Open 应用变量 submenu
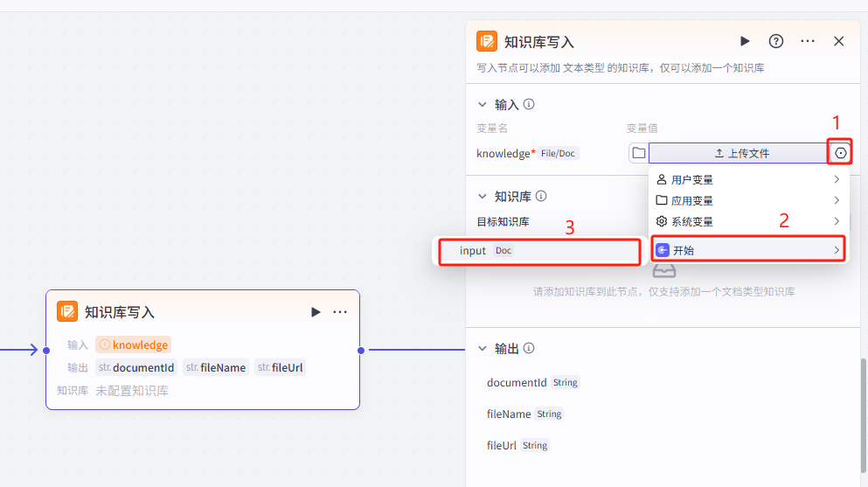The width and height of the screenshot is (868, 487). coord(748,200)
